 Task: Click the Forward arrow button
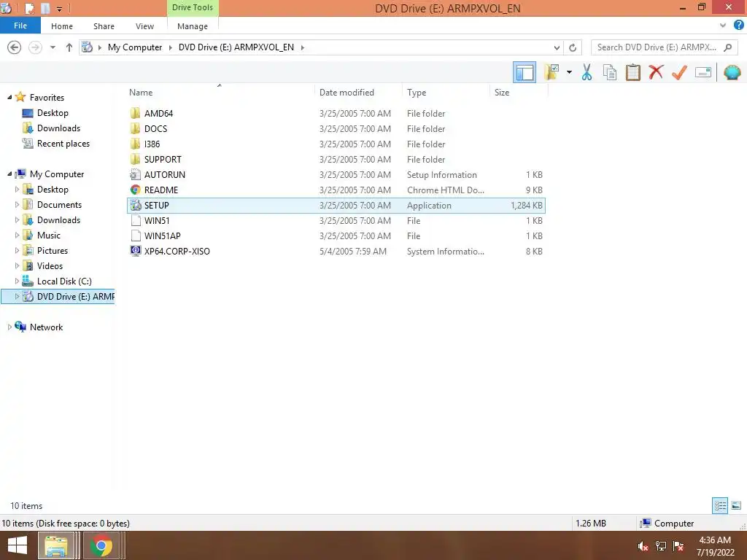coord(35,47)
